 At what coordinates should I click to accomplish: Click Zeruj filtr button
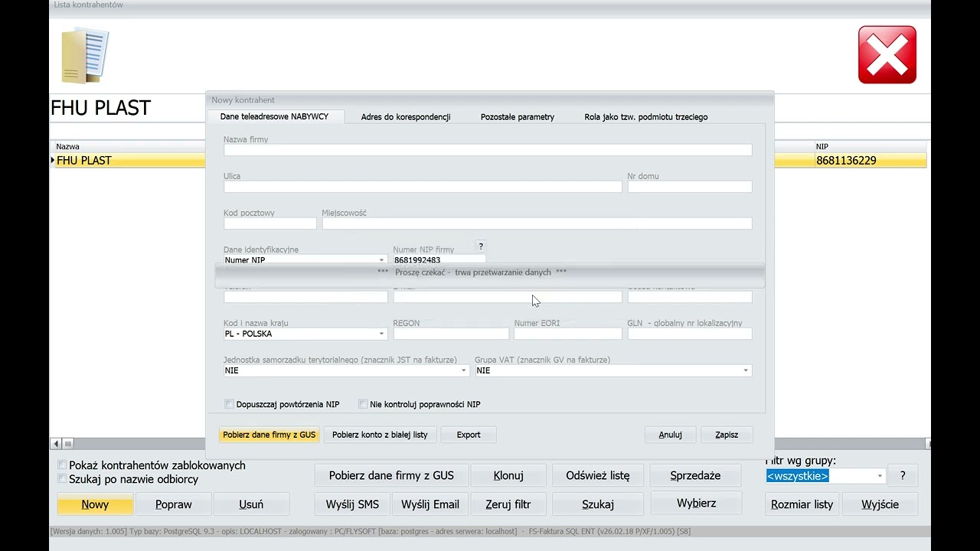click(508, 504)
